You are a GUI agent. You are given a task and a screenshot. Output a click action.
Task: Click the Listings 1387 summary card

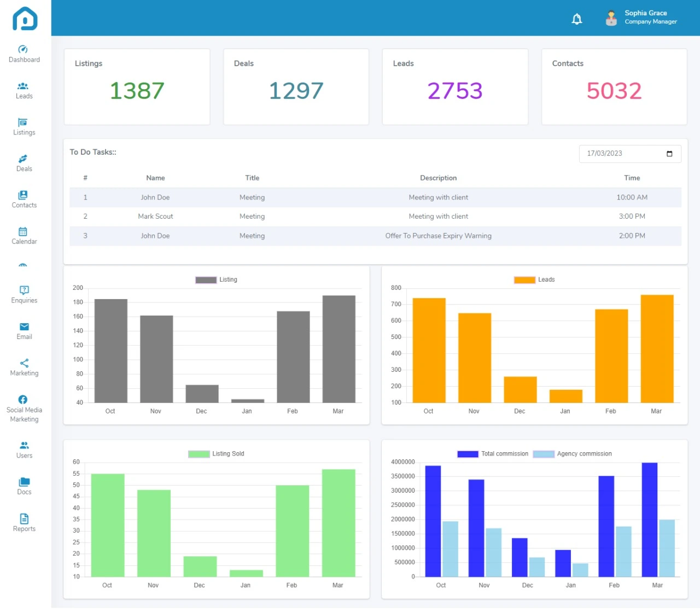pos(137,87)
